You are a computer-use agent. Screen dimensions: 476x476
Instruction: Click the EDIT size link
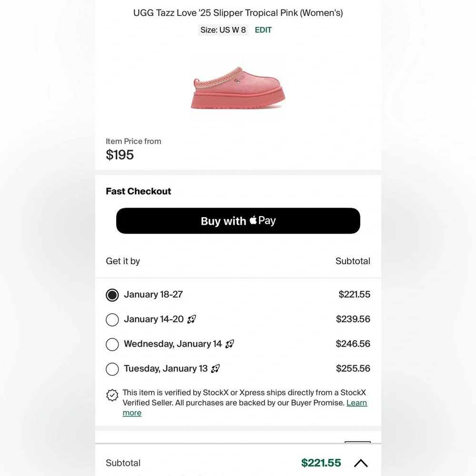pos(263,30)
